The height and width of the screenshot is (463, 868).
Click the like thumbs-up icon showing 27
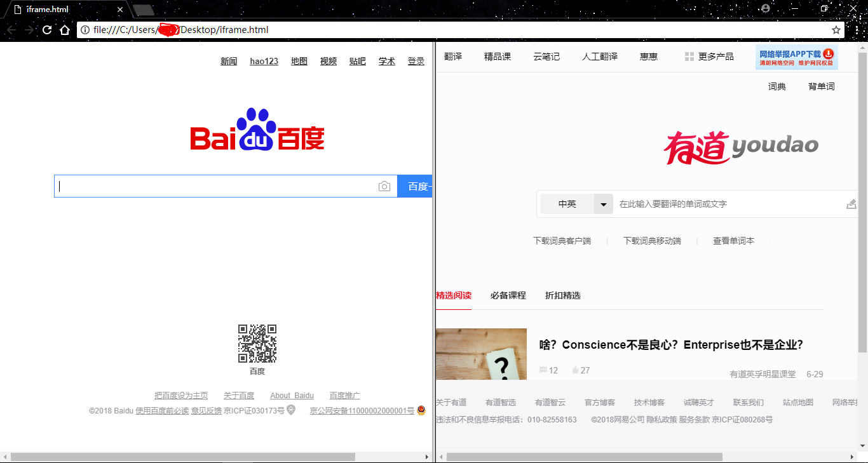coord(575,370)
